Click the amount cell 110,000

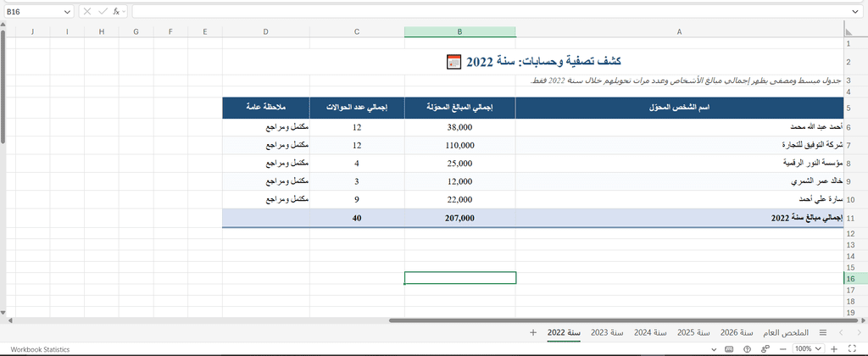click(460, 146)
